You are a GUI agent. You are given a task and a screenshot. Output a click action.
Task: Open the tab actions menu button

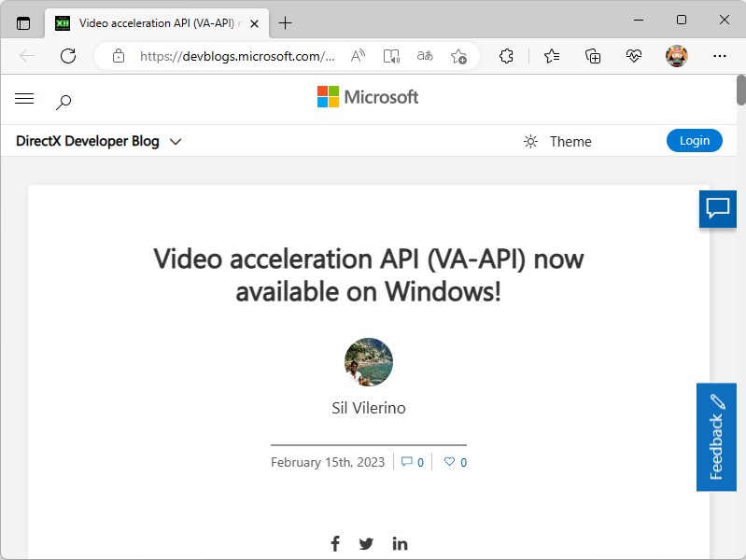[23, 23]
